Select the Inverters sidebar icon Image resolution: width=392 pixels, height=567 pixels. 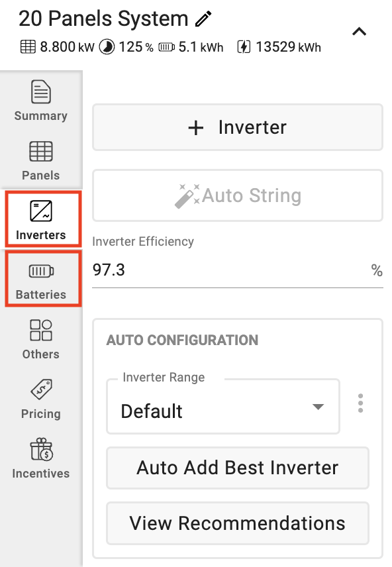tap(41, 211)
